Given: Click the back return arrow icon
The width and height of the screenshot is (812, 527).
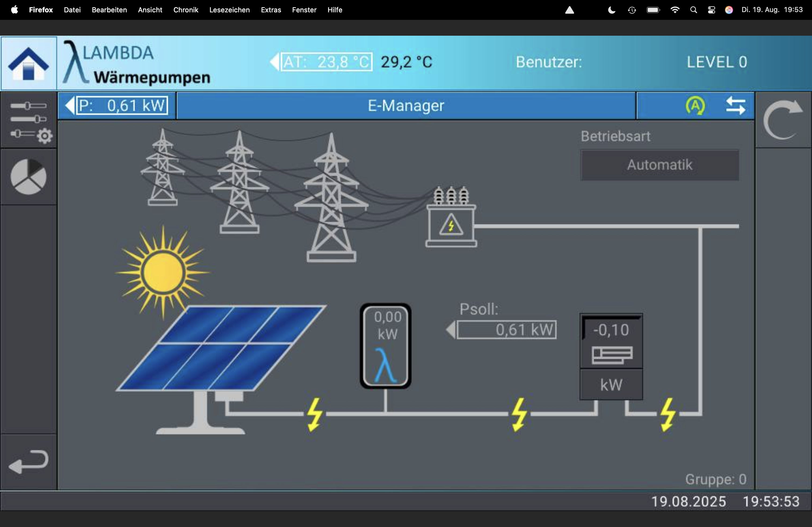Looking at the screenshot, I should coord(29,462).
